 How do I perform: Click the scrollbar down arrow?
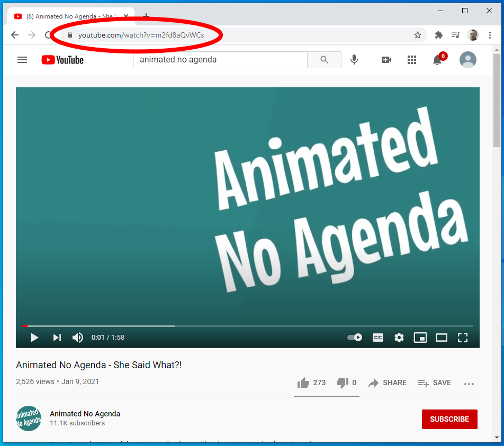[x=497, y=438]
